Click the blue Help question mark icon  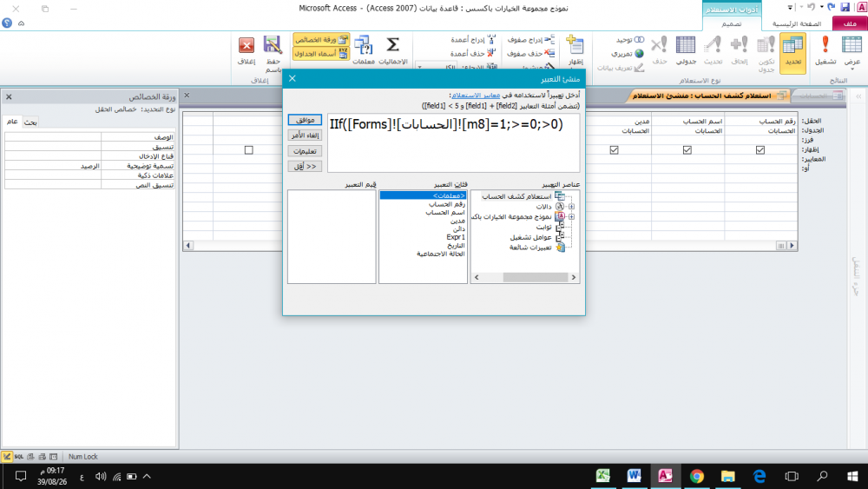click(7, 23)
